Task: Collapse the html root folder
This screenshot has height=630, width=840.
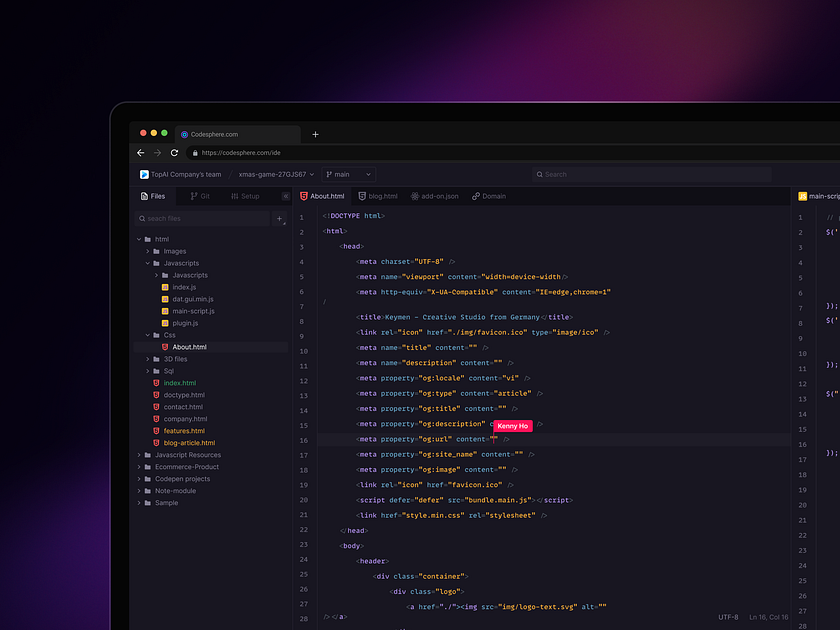Action: coord(139,239)
